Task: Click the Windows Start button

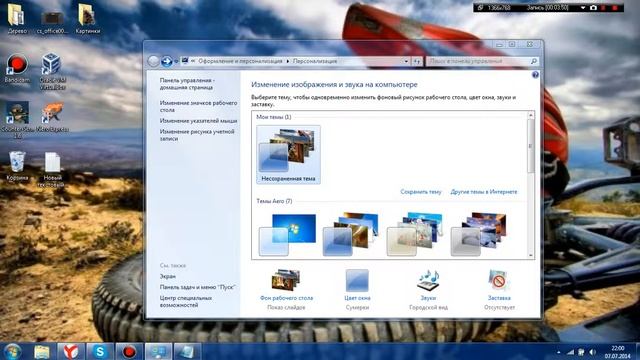Action: (x=12, y=351)
